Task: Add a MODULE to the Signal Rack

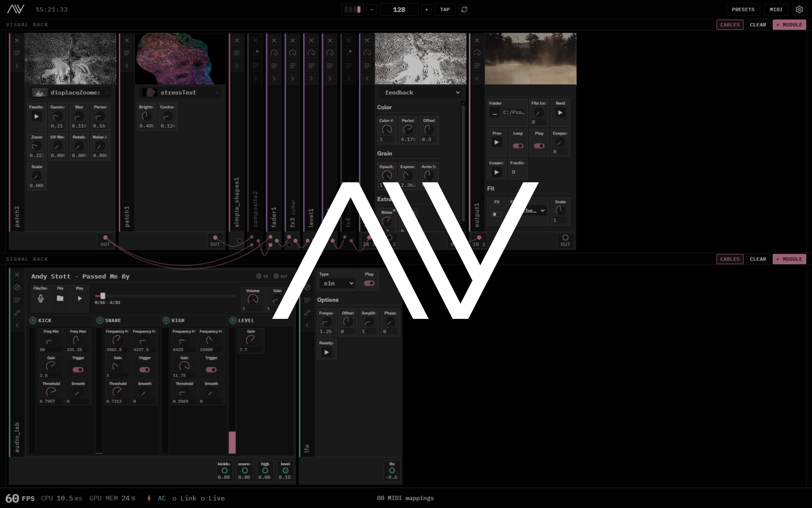Action: point(789,259)
